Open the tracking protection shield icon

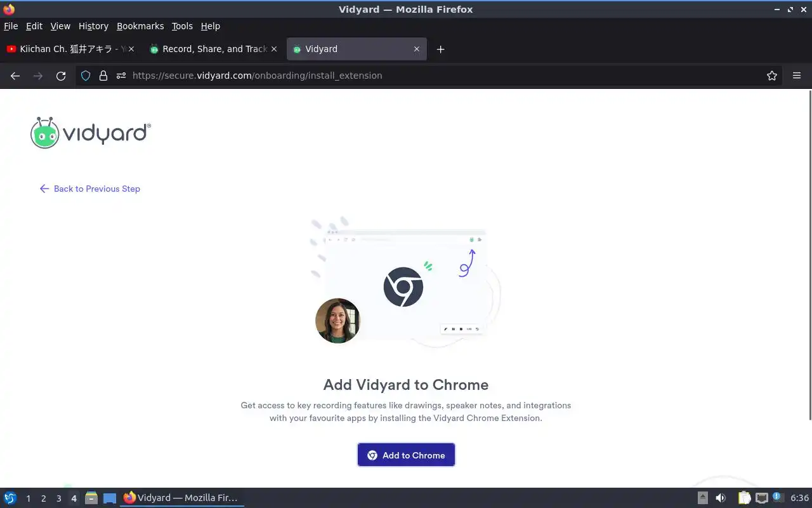pos(86,76)
